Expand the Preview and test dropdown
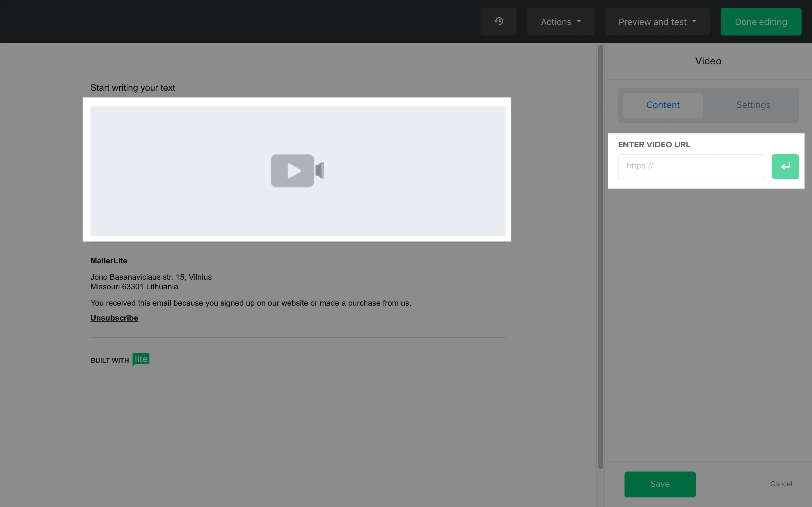 click(x=657, y=22)
